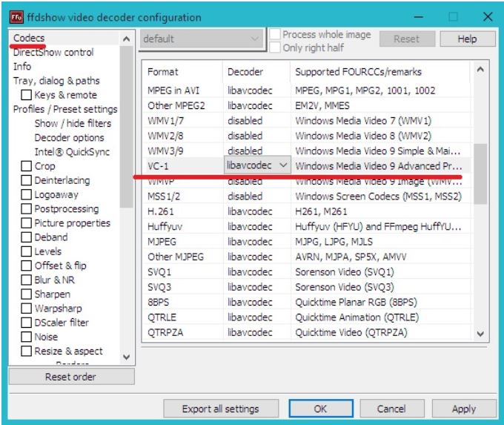The width and height of the screenshot is (504, 425).
Task: Open Decoder options page
Action: coord(69,138)
